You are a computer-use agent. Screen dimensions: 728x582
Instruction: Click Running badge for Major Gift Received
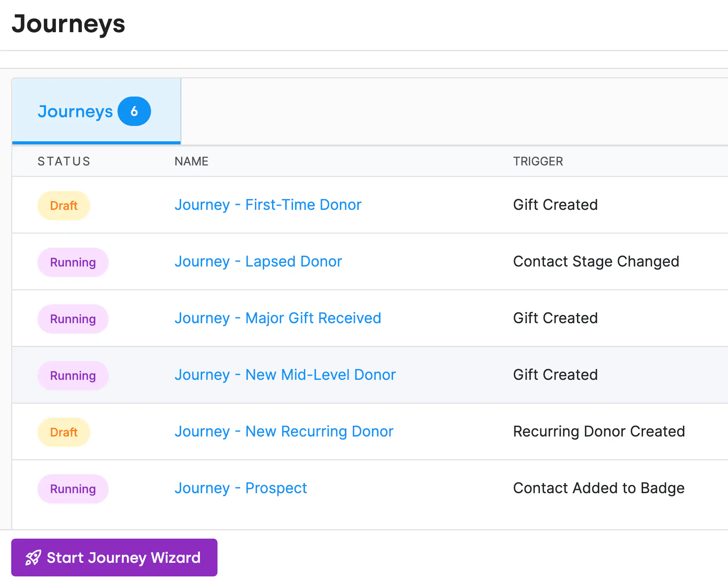[x=73, y=319]
